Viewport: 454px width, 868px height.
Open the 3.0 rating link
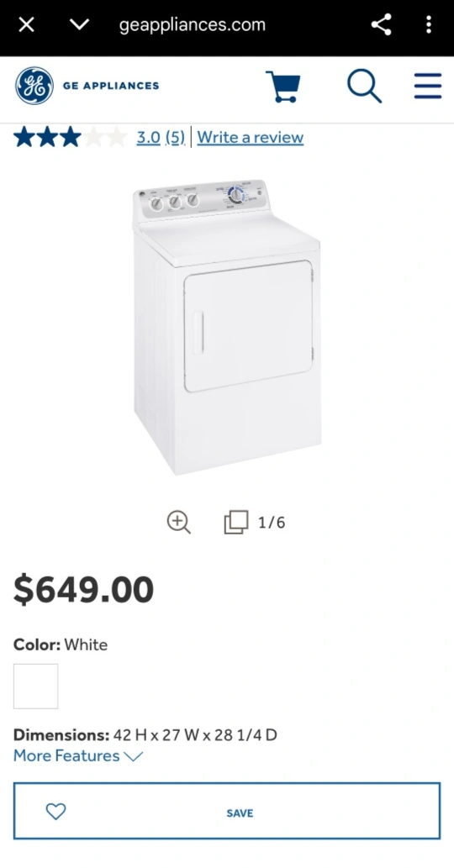(148, 137)
